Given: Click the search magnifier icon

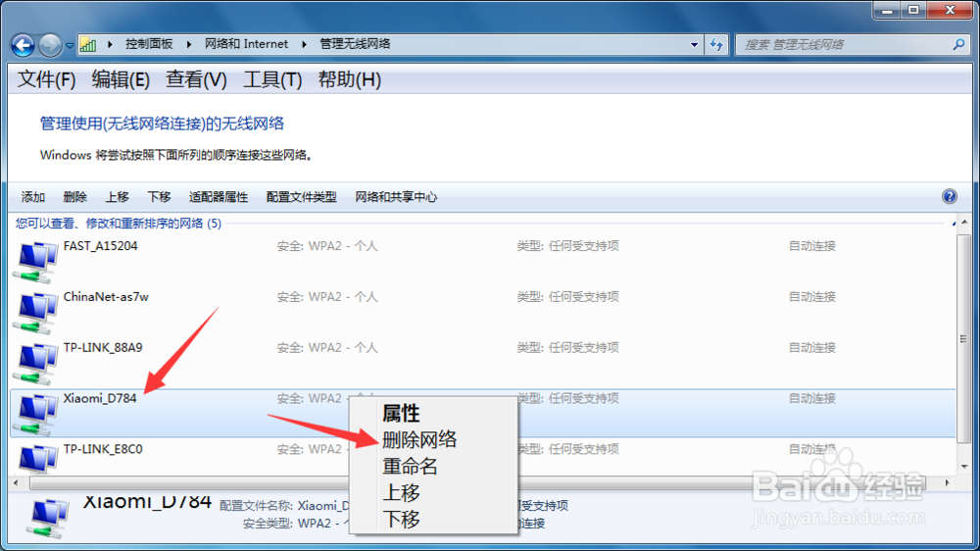Looking at the screenshot, I should 958,44.
